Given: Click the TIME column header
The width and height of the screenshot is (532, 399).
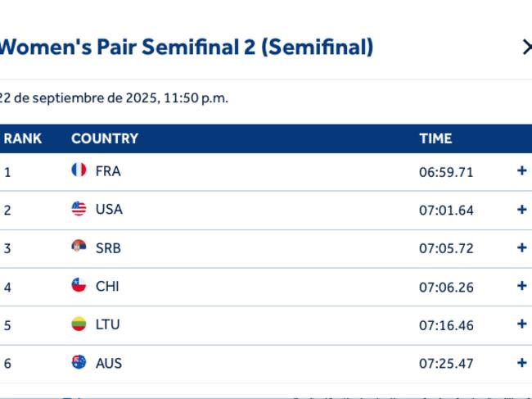Looking at the screenshot, I should pos(435,138).
